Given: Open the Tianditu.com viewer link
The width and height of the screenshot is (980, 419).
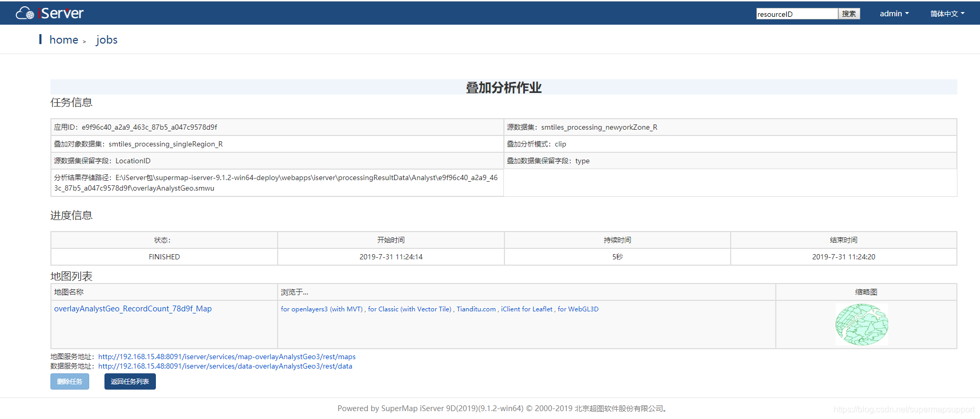Looking at the screenshot, I should (476, 309).
